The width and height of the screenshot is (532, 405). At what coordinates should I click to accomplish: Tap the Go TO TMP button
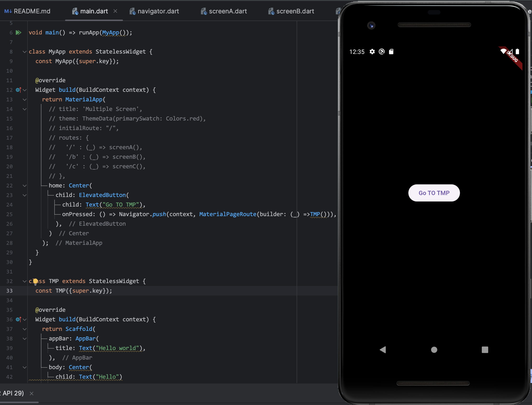coord(434,193)
